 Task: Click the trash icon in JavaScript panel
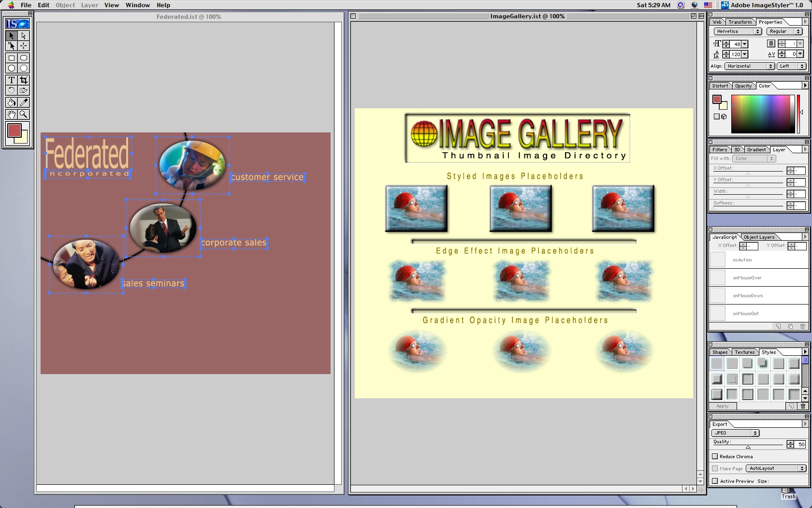[802, 326]
